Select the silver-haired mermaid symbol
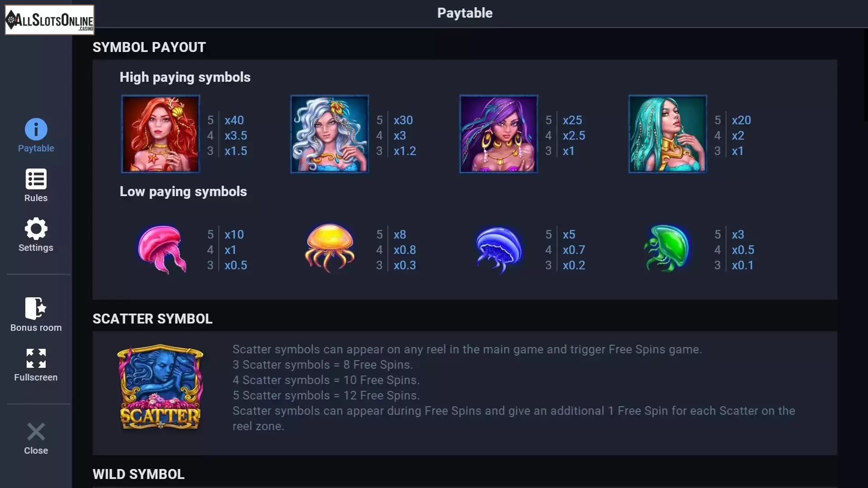 pyautogui.click(x=330, y=134)
